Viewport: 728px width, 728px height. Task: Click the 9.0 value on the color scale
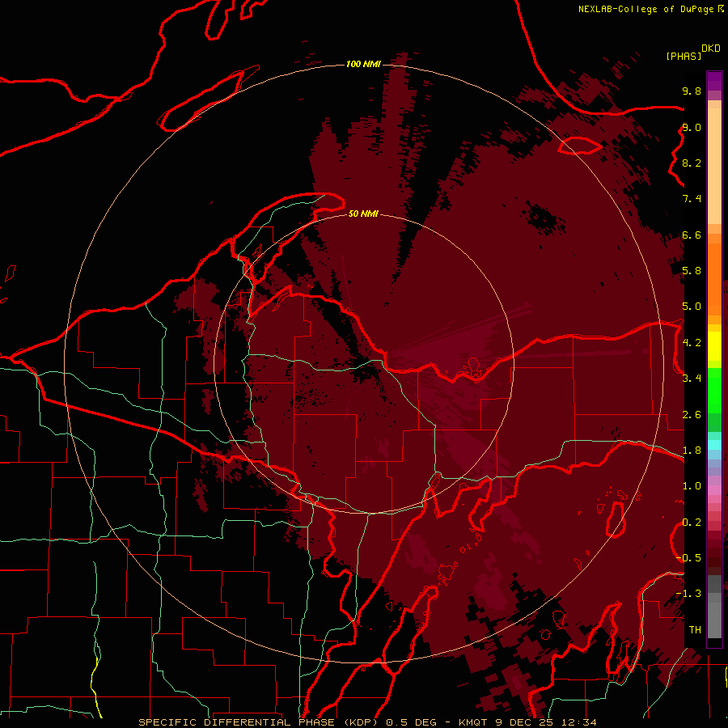[692, 127]
